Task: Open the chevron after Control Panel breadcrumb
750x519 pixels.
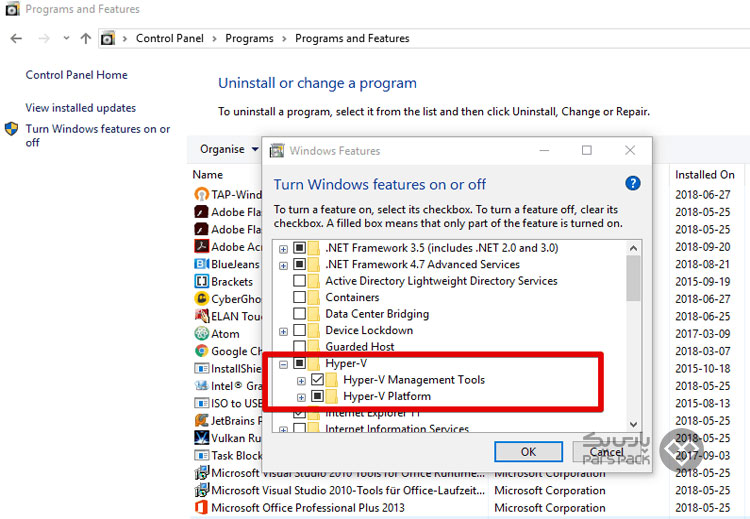Action: [214, 38]
